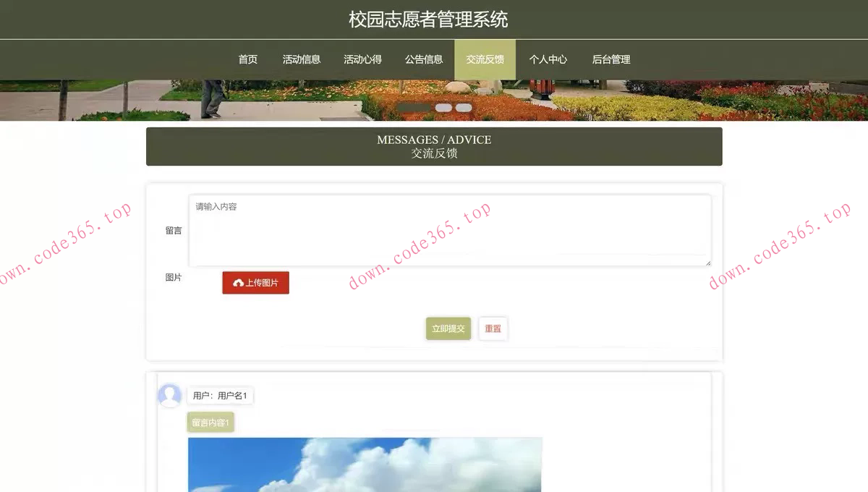868x492 pixels.
Task: Open the 活动心得 navigation item
Action: click(x=362, y=60)
